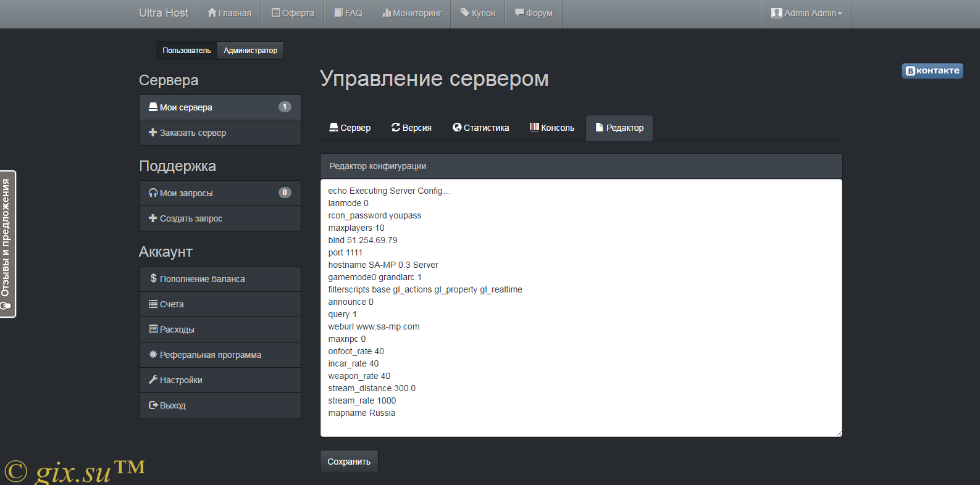Click the icon beside Расходы
The image size is (980, 485).
[x=153, y=329]
